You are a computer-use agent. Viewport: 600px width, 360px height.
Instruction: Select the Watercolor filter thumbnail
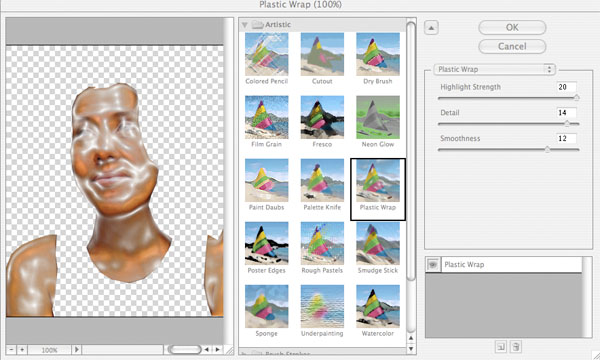click(x=378, y=306)
